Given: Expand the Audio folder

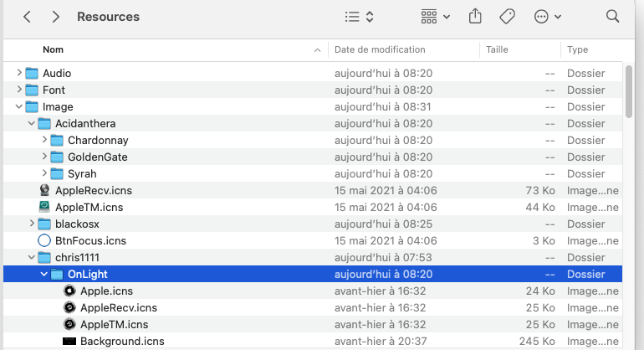Looking at the screenshot, I should (x=19, y=73).
